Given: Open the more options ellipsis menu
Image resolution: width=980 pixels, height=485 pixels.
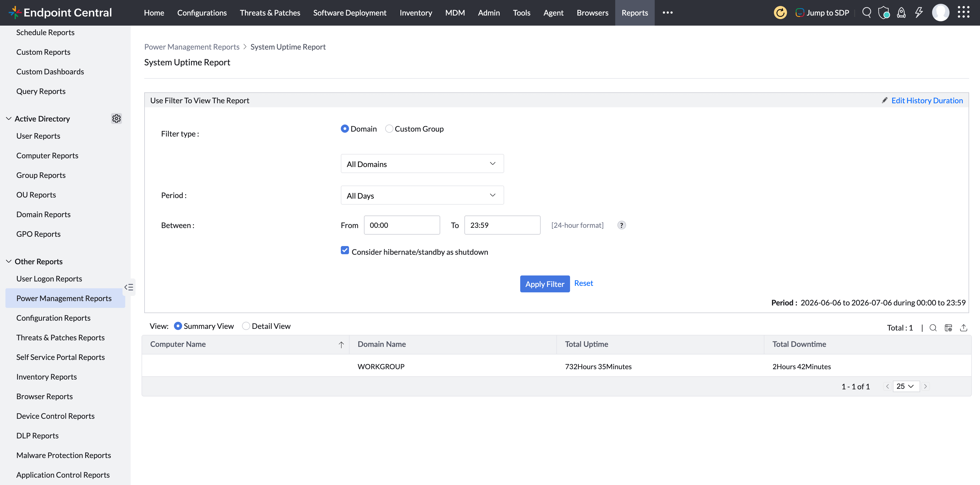Looking at the screenshot, I should (667, 13).
